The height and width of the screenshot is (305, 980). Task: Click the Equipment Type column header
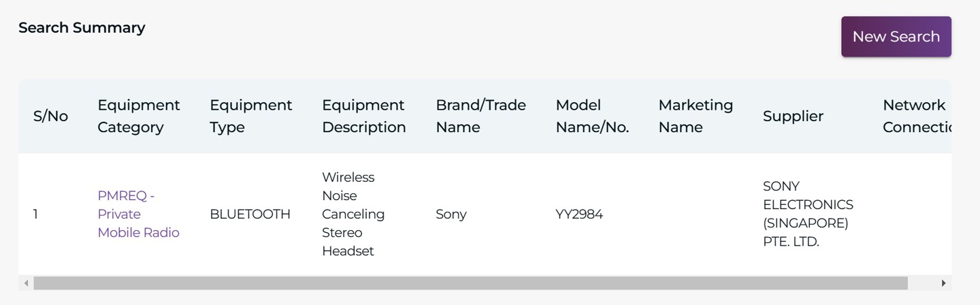[x=250, y=116]
